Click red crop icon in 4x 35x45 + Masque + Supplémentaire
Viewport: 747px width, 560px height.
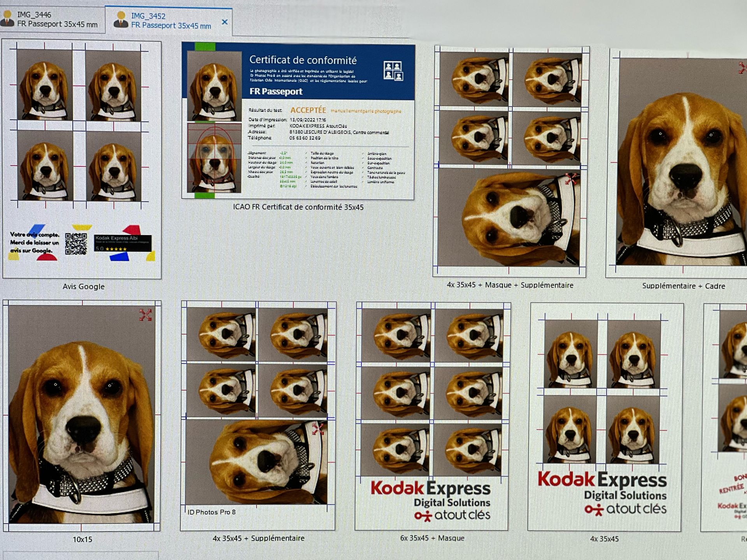[x=571, y=179]
